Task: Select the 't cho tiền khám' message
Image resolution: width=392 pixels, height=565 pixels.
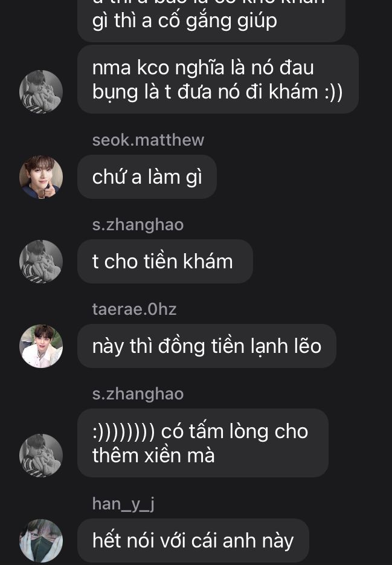Action: 165,262
